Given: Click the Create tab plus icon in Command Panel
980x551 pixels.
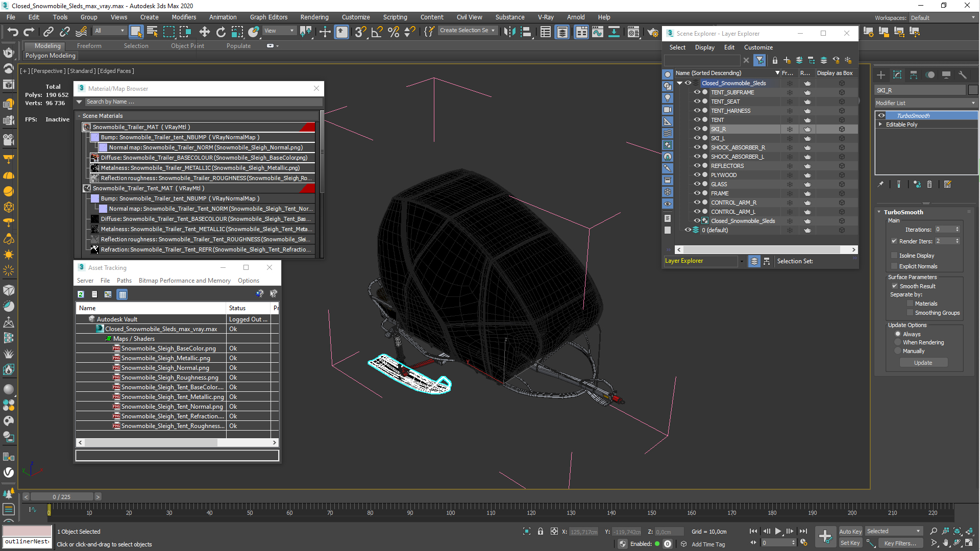Looking at the screenshot, I should (x=881, y=75).
